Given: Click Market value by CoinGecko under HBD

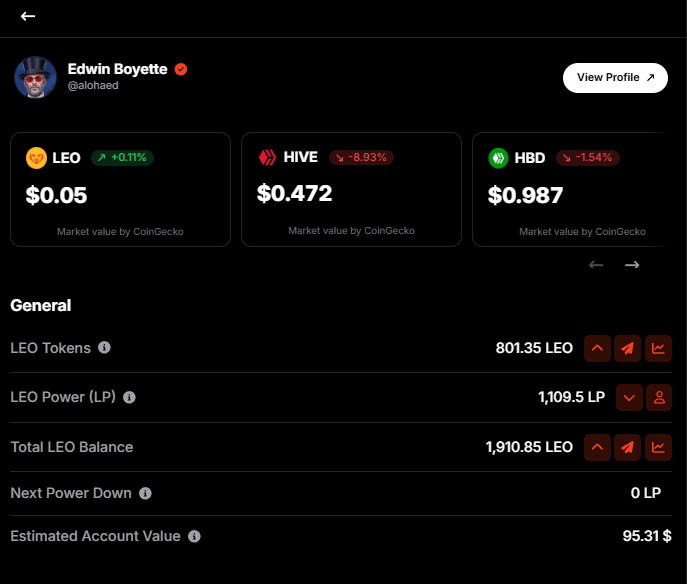Looking at the screenshot, I should (582, 232).
